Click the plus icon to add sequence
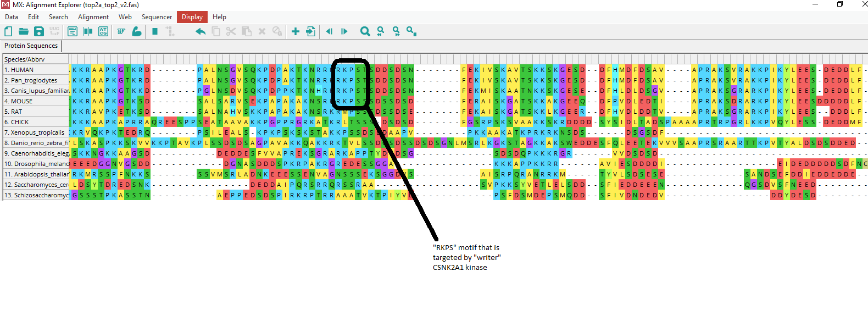The image size is (868, 321). (295, 32)
